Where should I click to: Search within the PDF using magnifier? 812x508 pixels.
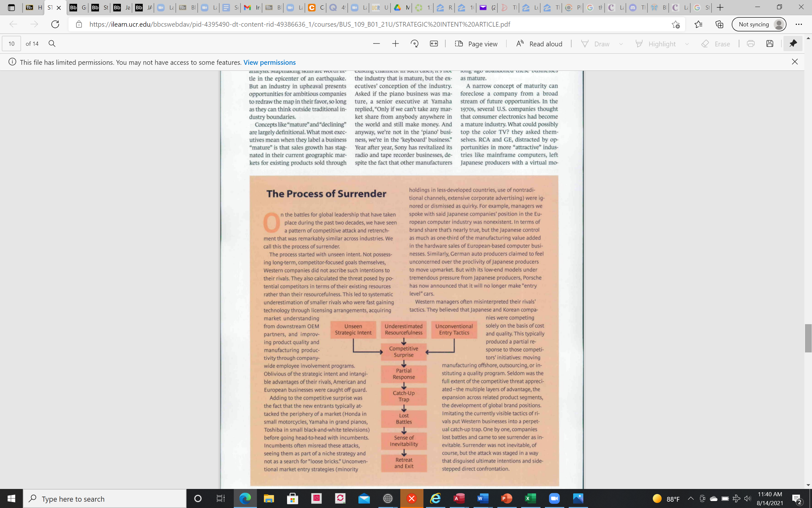(52, 44)
